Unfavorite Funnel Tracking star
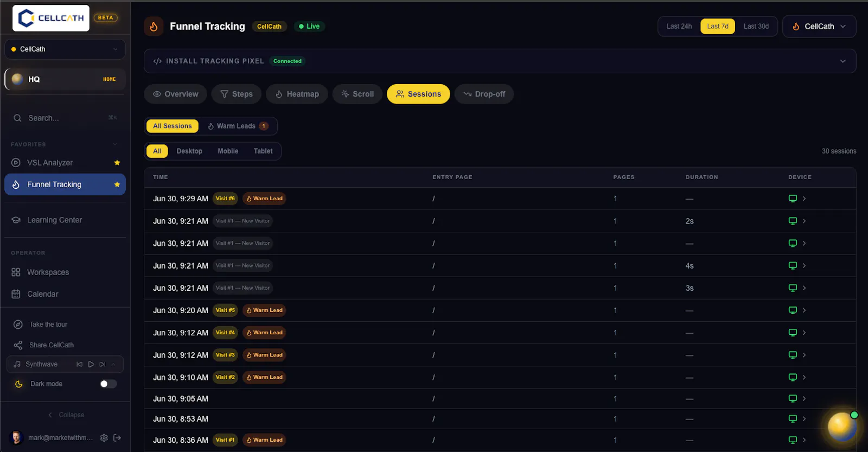 (117, 184)
